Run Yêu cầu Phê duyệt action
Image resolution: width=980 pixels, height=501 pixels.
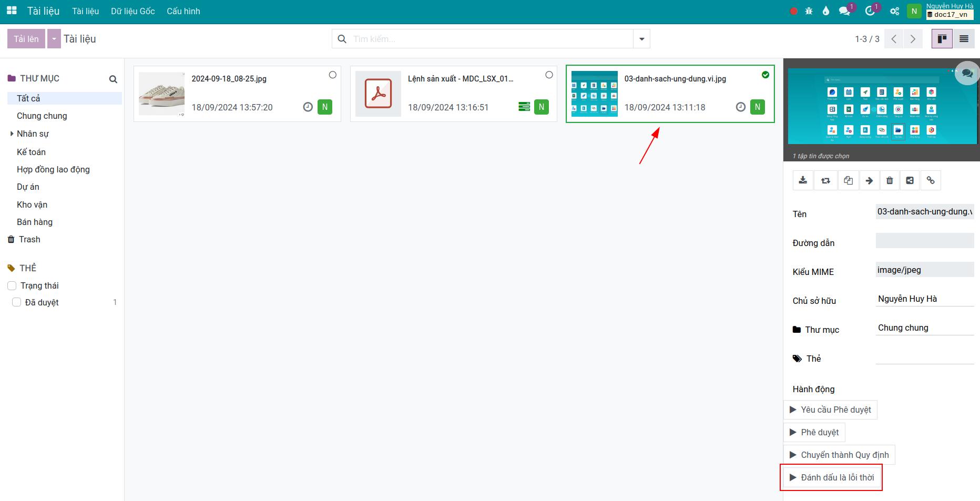(830, 410)
